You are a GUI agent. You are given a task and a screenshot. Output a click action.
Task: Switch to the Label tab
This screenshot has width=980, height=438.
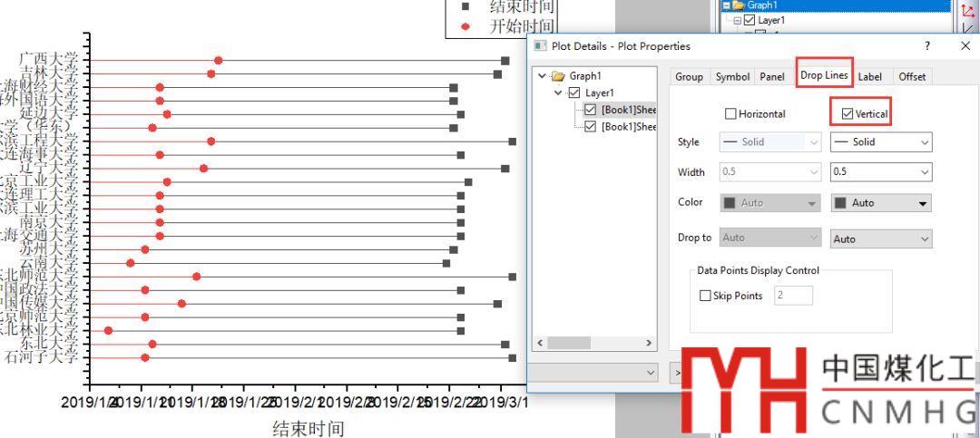pyautogui.click(x=870, y=76)
